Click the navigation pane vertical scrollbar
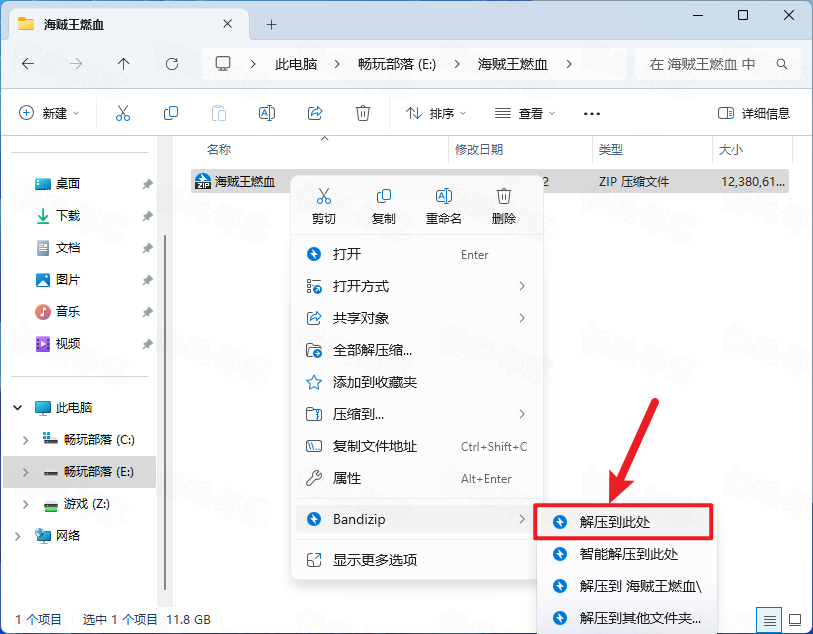 (x=165, y=412)
